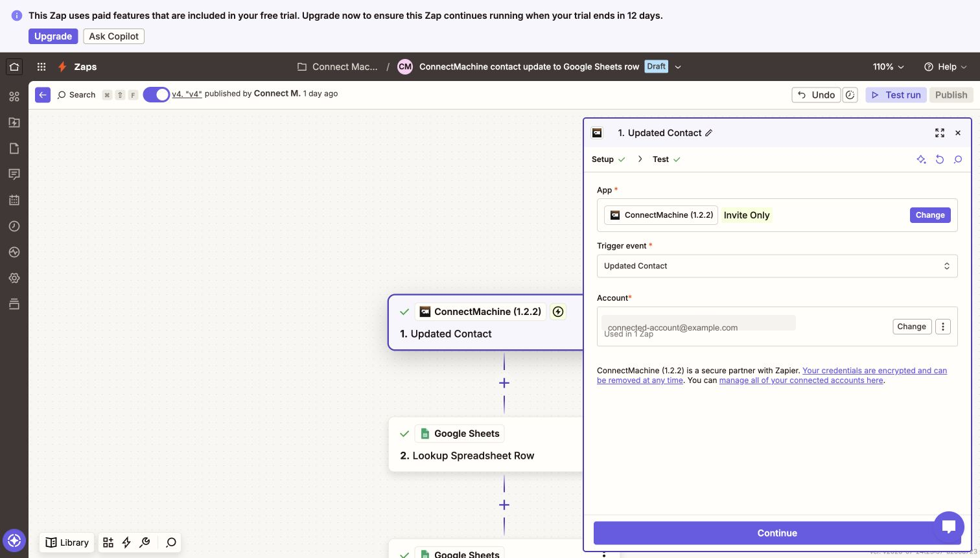
Task: Open the zoom level 110% dropdown
Action: pos(888,67)
